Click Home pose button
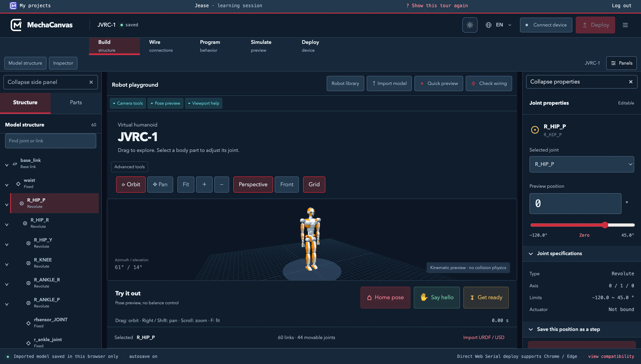Screen dimensions: 641x364 tap(385, 297)
